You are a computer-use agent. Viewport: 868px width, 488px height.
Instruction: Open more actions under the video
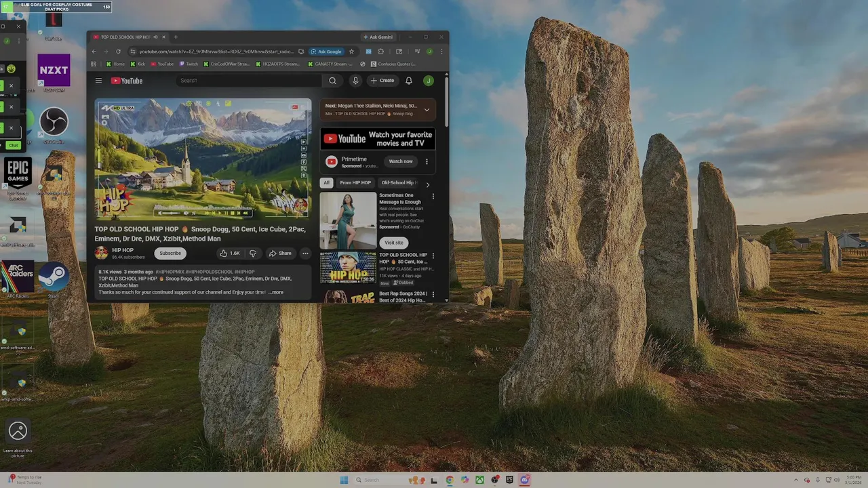305,253
